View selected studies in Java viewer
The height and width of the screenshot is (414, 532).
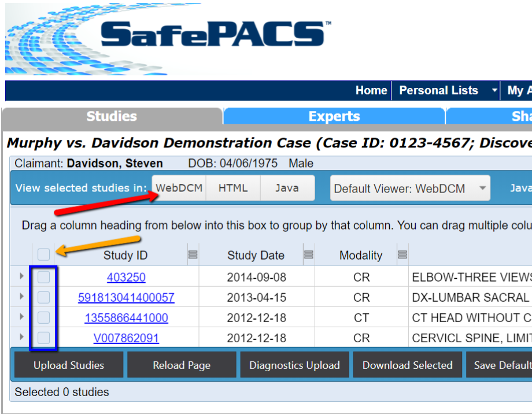pos(287,188)
